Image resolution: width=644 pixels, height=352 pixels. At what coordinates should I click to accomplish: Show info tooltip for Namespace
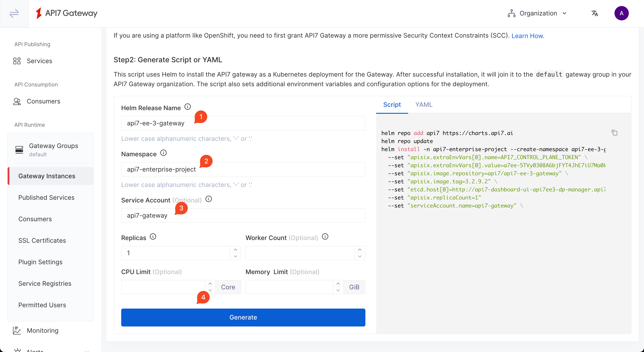pyautogui.click(x=163, y=153)
